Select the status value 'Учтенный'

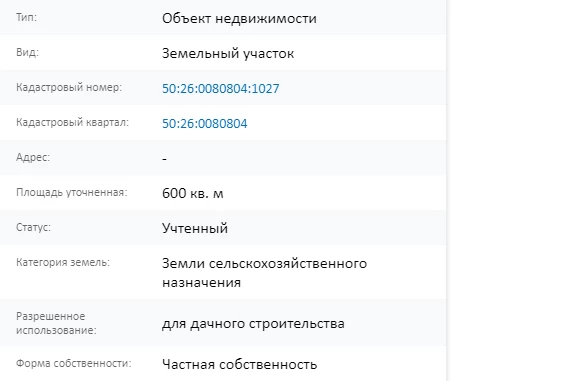pos(195,228)
